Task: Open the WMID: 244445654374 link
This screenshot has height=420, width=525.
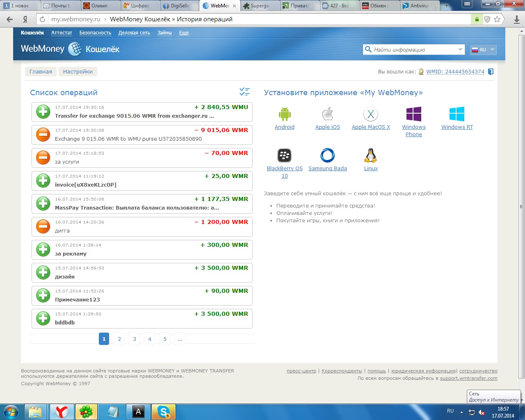Action: 455,72
